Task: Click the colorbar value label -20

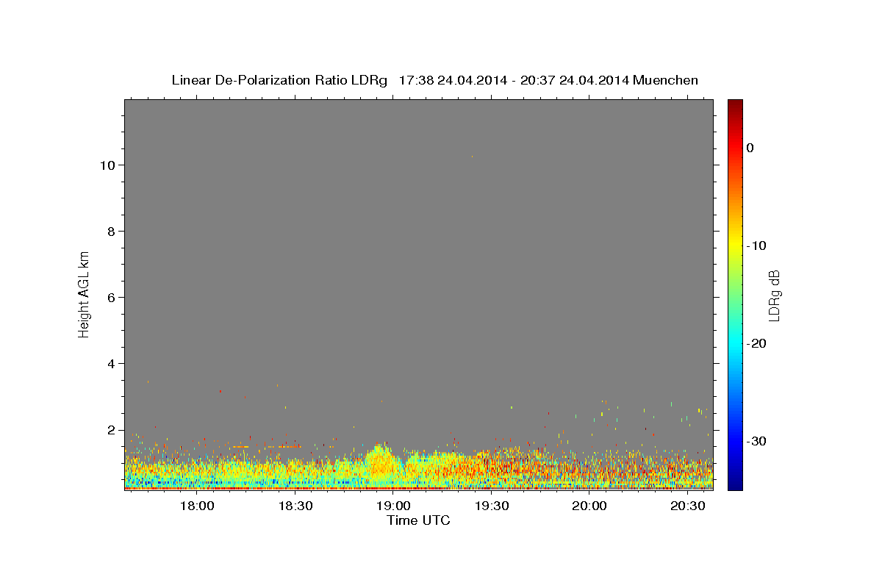Action: [x=756, y=343]
